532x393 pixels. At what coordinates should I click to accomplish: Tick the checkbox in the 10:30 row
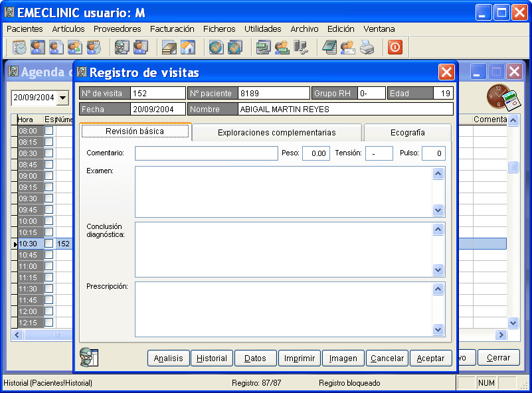[x=49, y=244]
